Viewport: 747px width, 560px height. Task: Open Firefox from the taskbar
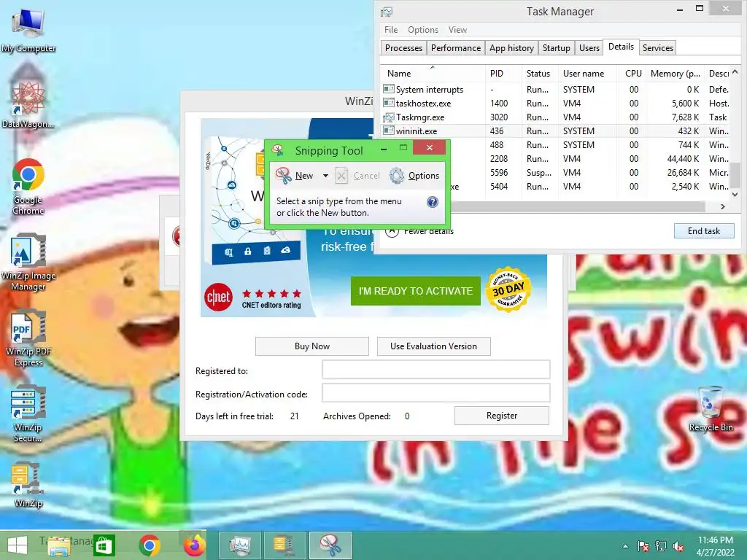(x=194, y=545)
